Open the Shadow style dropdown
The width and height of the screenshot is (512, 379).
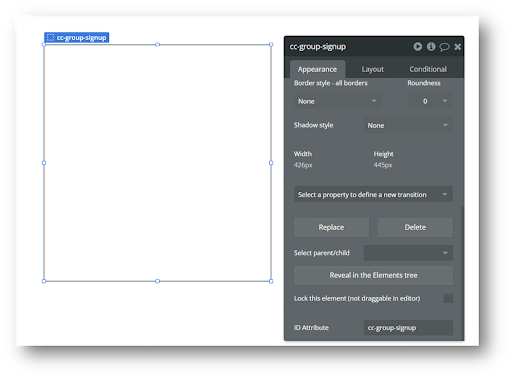pos(408,125)
